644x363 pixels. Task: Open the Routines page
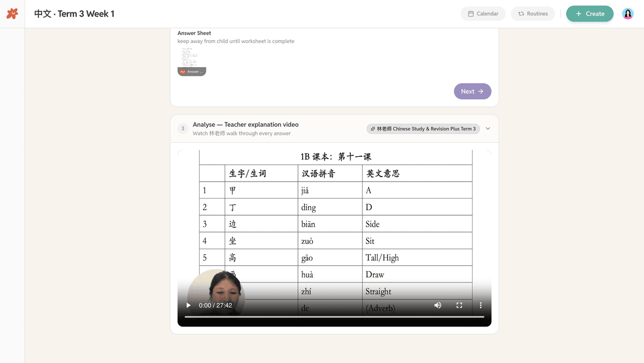click(x=533, y=14)
